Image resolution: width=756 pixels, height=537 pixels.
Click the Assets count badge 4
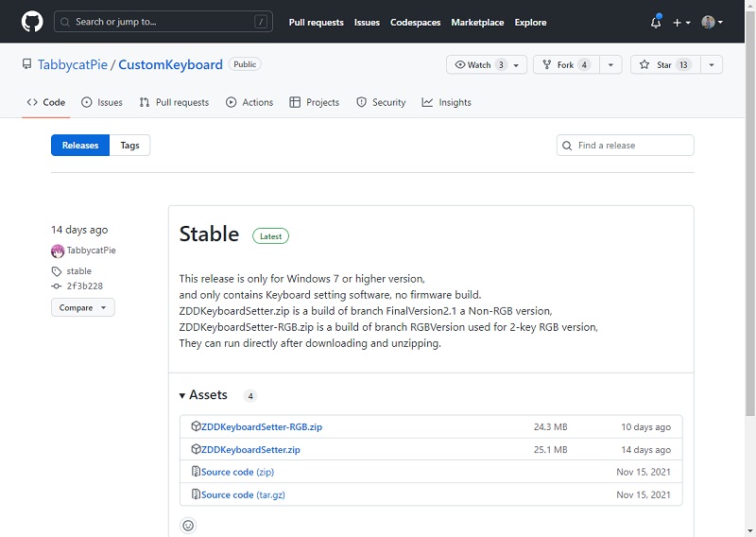pos(250,396)
